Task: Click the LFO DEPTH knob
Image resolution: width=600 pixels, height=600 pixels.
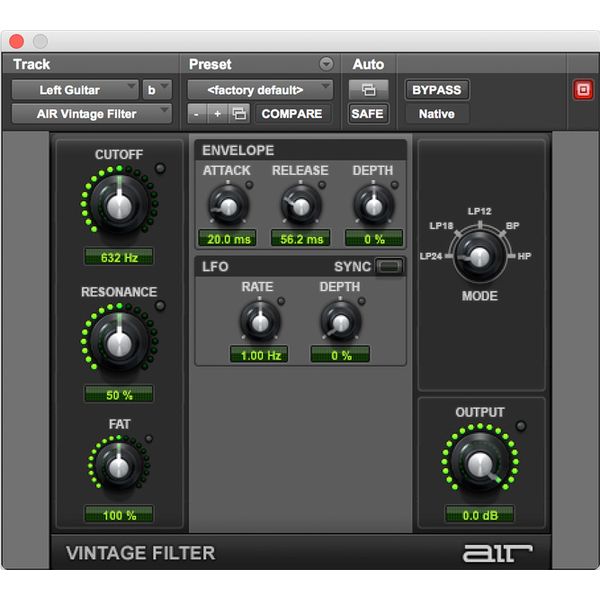Action: (x=341, y=321)
